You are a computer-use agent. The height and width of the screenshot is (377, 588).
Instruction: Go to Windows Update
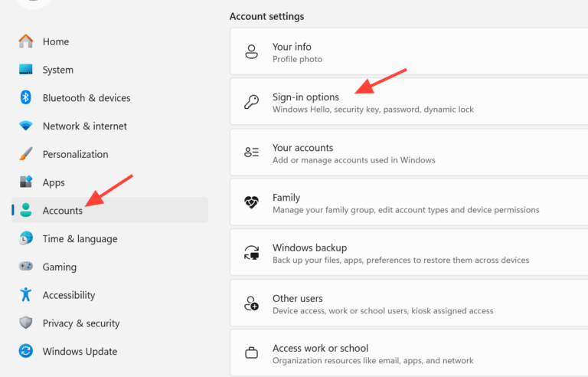click(110, 351)
